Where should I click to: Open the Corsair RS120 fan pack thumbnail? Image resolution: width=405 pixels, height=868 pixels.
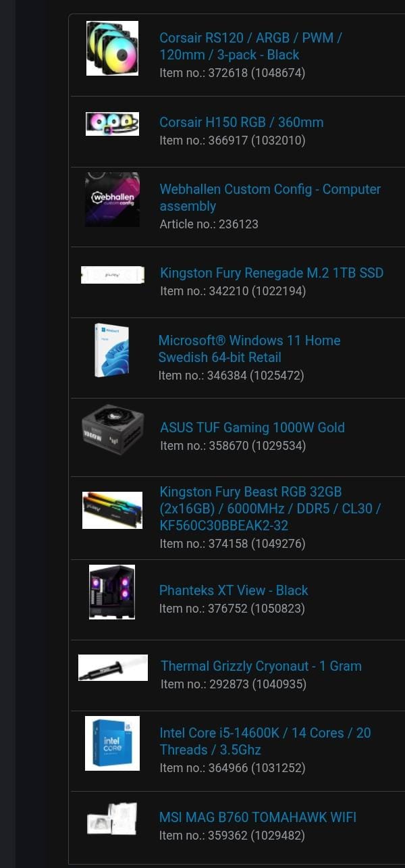click(x=112, y=48)
